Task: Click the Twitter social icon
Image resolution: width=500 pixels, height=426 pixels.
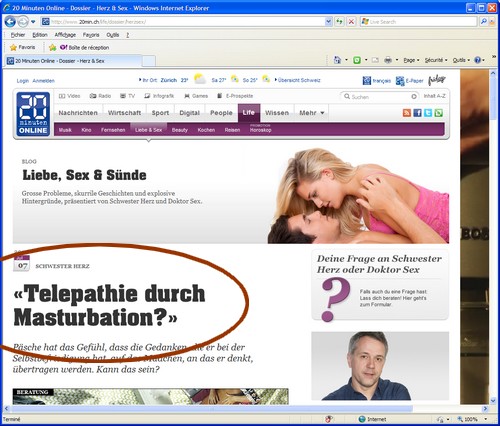Action: (428, 113)
